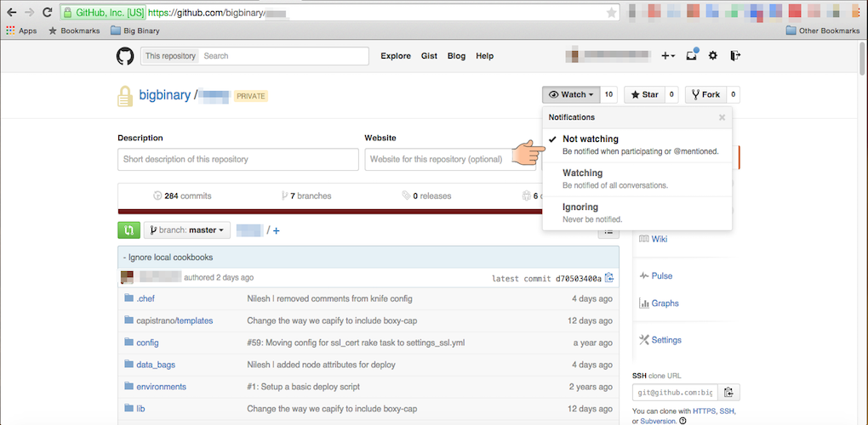Viewport: 868px width, 425px height.
Task: Copy the SSH clone URL
Action: (729, 393)
